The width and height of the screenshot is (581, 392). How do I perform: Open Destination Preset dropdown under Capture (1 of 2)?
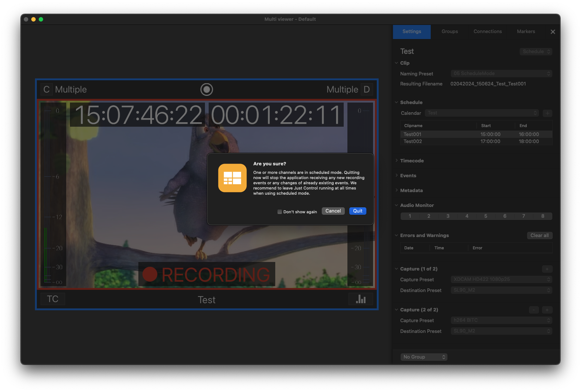[x=501, y=290]
